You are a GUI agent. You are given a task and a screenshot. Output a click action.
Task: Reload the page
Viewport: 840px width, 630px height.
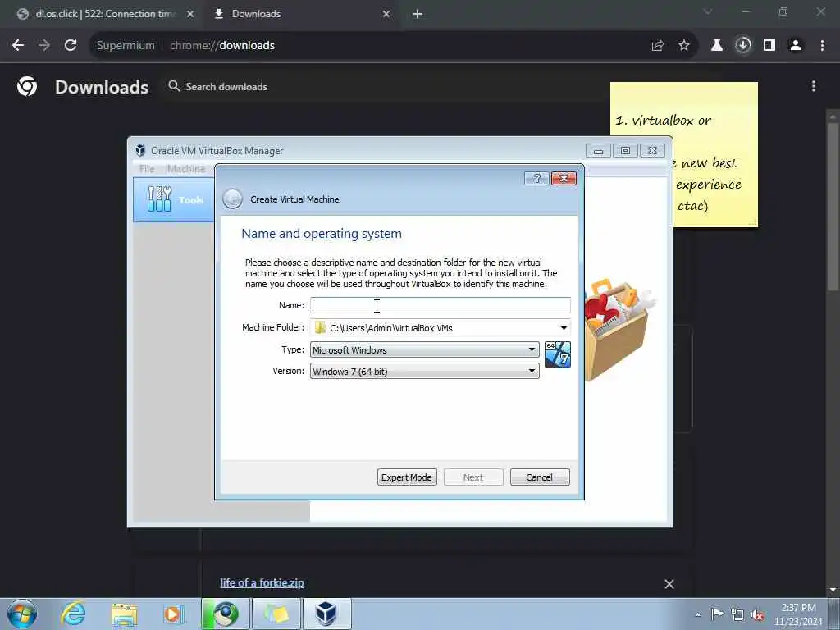pyautogui.click(x=71, y=46)
